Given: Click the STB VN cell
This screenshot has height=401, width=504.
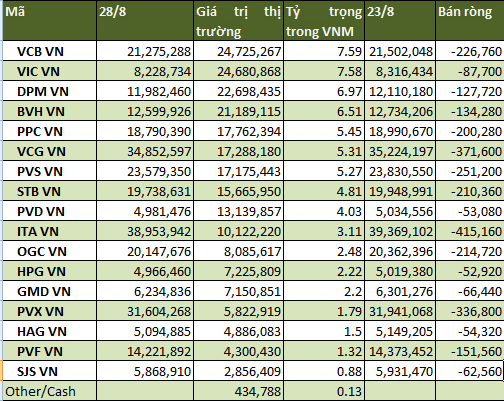Looking at the screenshot, I should [x=50, y=191].
